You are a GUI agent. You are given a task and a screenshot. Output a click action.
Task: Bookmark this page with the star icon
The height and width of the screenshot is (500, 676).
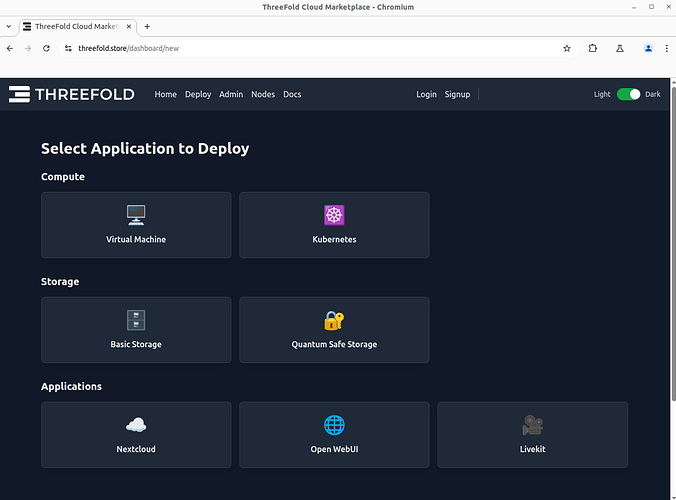pos(567,48)
